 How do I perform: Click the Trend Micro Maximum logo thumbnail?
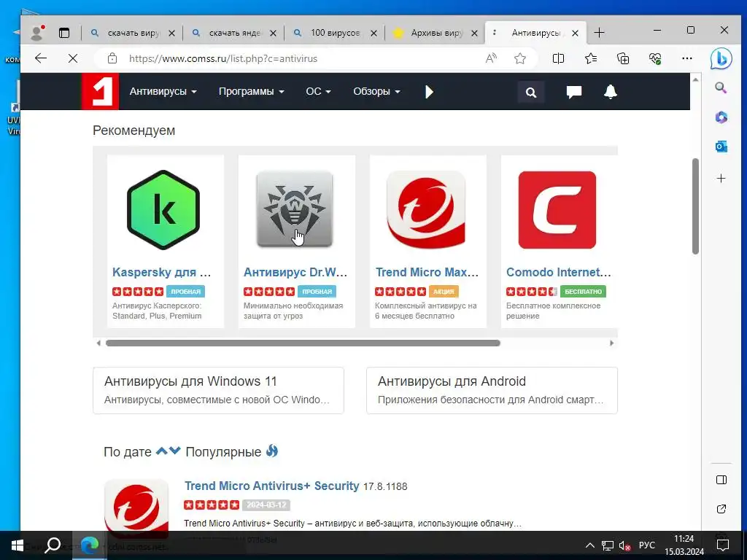(x=426, y=209)
